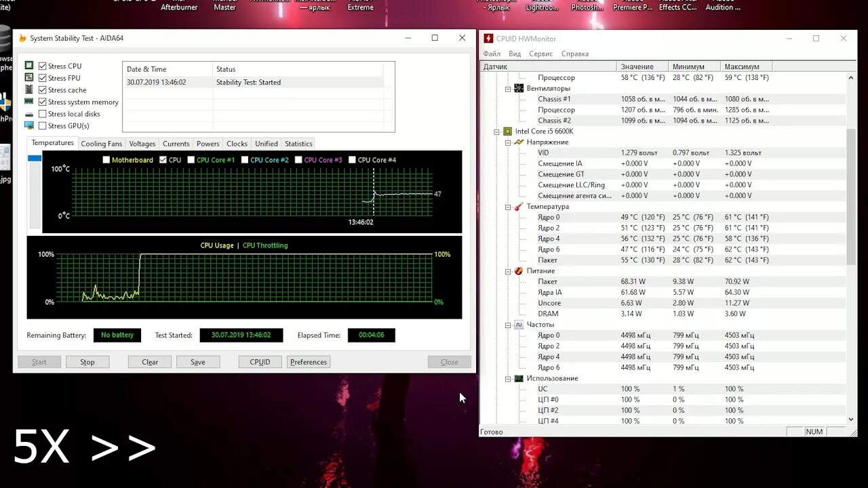Open AIDA64 Preferences

click(309, 362)
